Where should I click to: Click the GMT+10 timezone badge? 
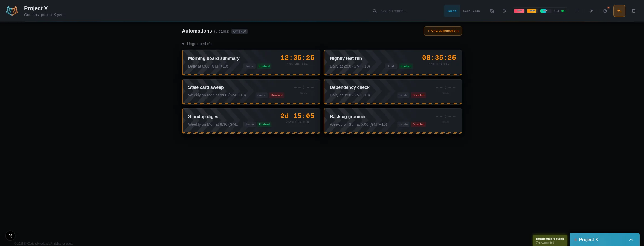pyautogui.click(x=239, y=31)
